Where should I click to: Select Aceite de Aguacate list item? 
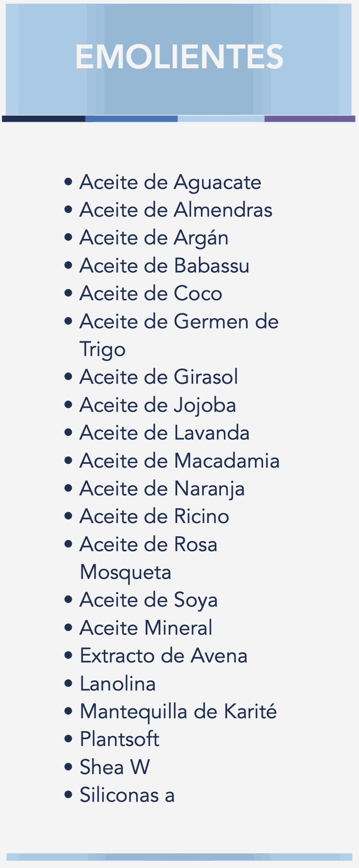pos(170,182)
